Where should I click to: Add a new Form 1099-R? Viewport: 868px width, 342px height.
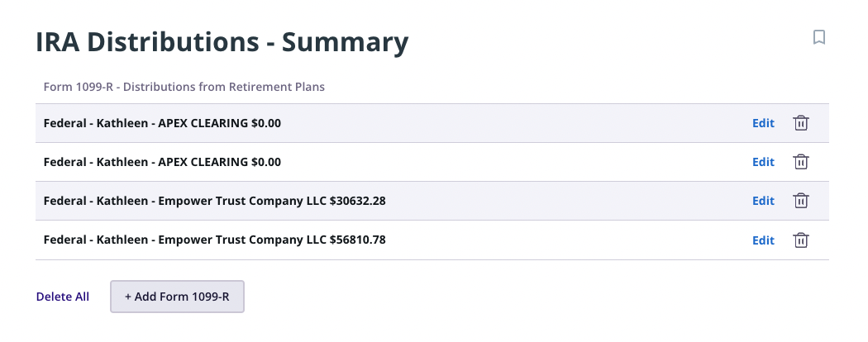click(177, 297)
